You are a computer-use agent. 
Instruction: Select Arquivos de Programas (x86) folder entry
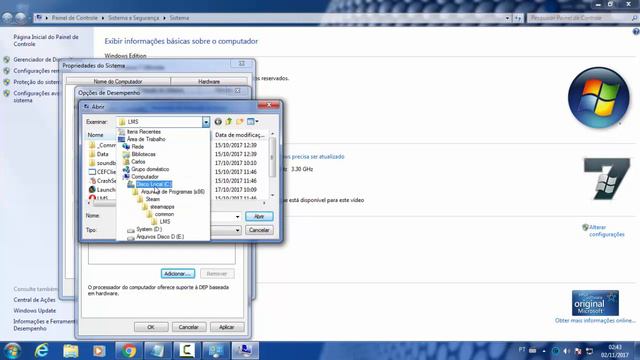pos(173,191)
